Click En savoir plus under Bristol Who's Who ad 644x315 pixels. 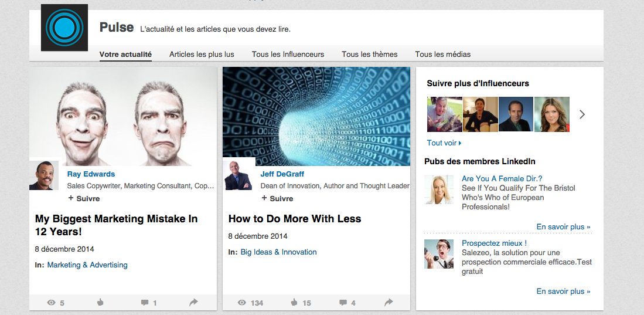(x=564, y=226)
